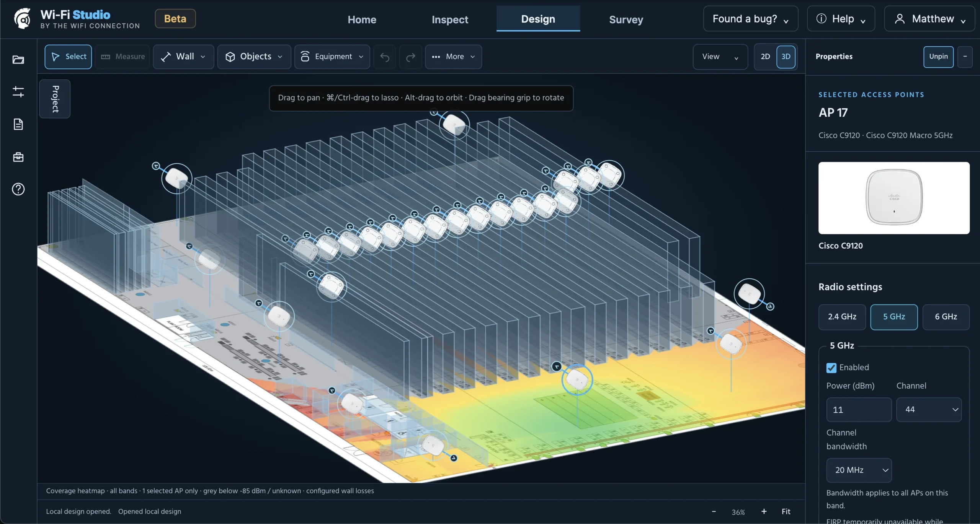Click the undo arrow in toolbar

(x=385, y=57)
